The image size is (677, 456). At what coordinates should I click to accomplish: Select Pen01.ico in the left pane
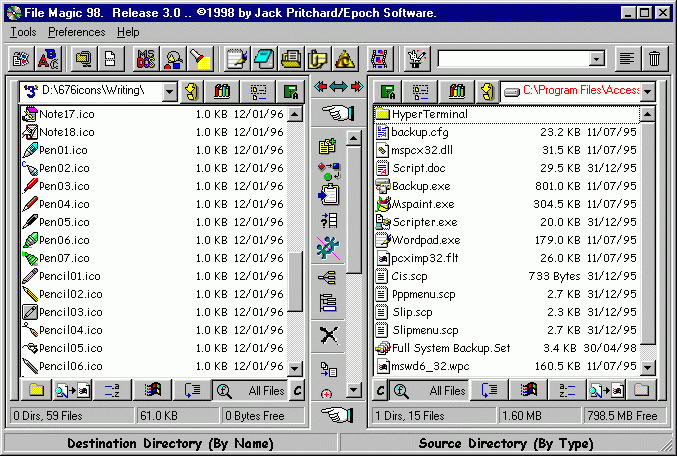pyautogui.click(x=154, y=150)
